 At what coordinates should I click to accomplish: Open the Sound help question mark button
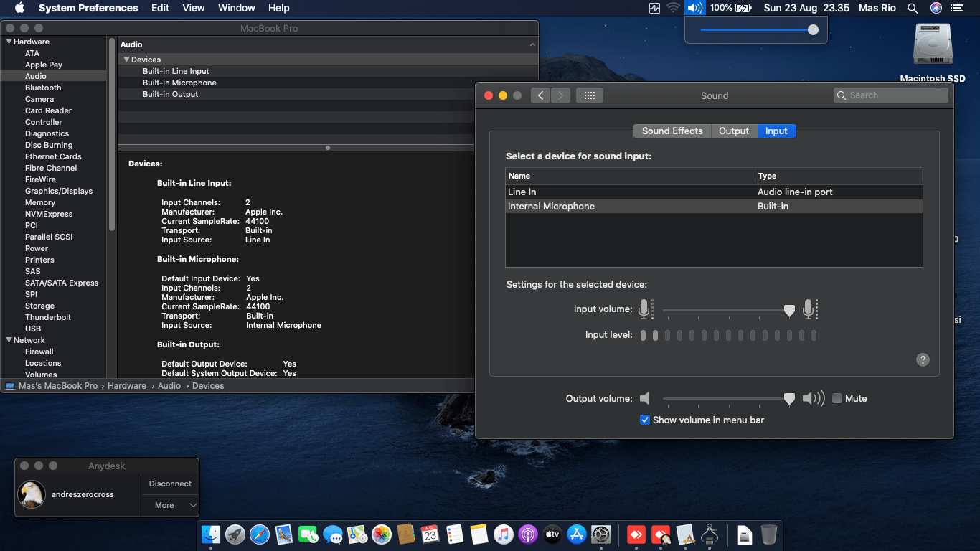tap(923, 359)
